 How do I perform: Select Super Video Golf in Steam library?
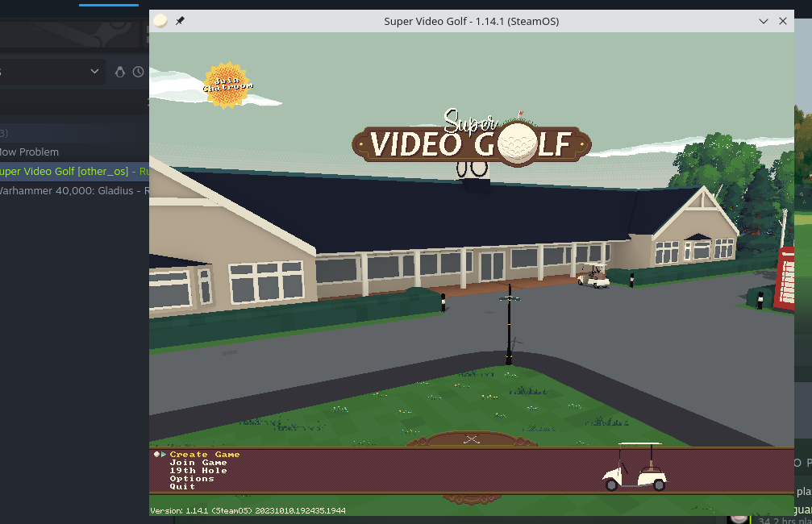click(x=74, y=172)
